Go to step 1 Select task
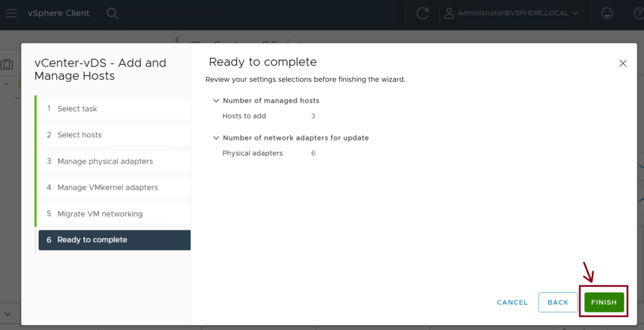The width and height of the screenshot is (644, 330). [x=114, y=108]
